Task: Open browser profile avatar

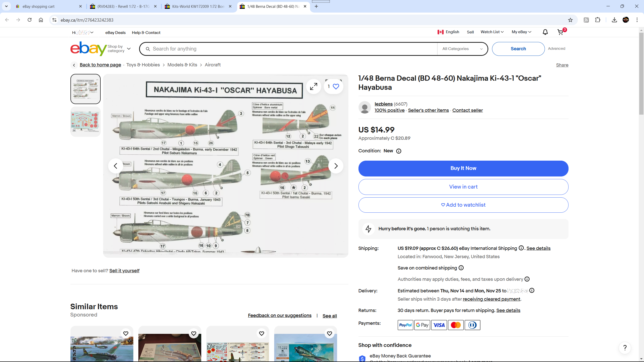Action: pyautogui.click(x=626, y=20)
